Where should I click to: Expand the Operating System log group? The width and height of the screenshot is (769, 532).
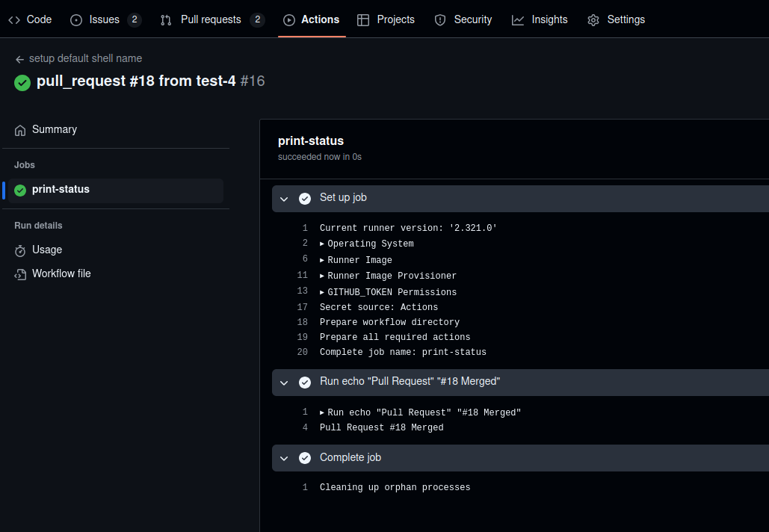pos(322,244)
